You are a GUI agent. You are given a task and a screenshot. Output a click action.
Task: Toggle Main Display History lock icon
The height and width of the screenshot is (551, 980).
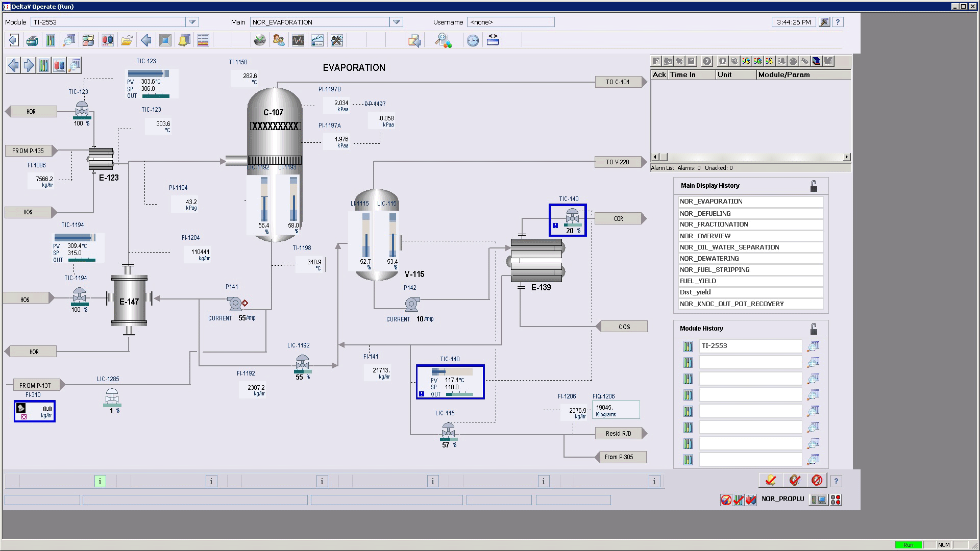pos(814,186)
